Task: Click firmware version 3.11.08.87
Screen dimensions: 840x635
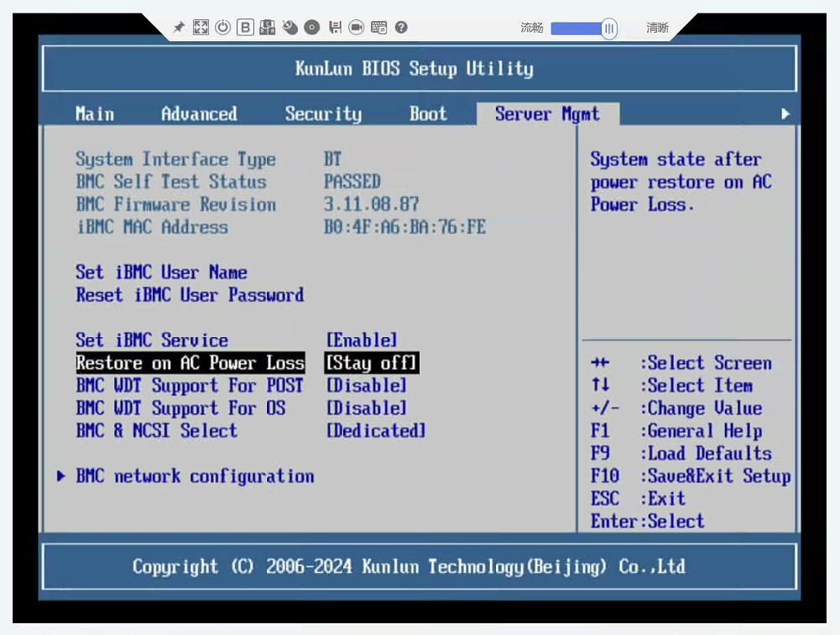Action: coord(371,205)
